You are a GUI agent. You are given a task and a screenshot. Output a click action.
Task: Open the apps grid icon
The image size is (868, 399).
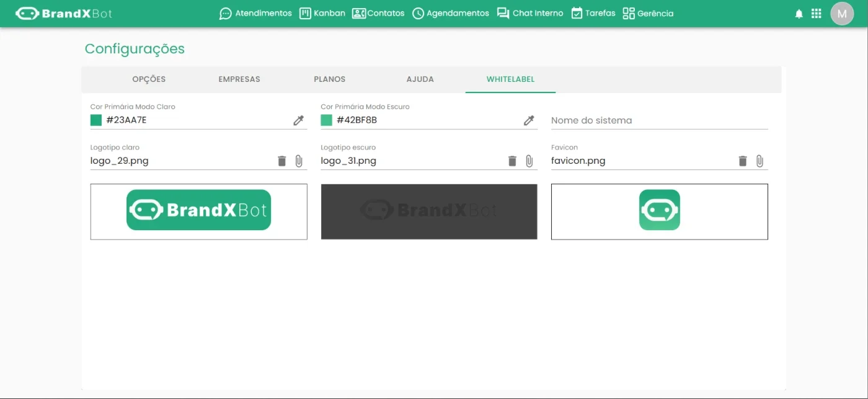pos(817,14)
